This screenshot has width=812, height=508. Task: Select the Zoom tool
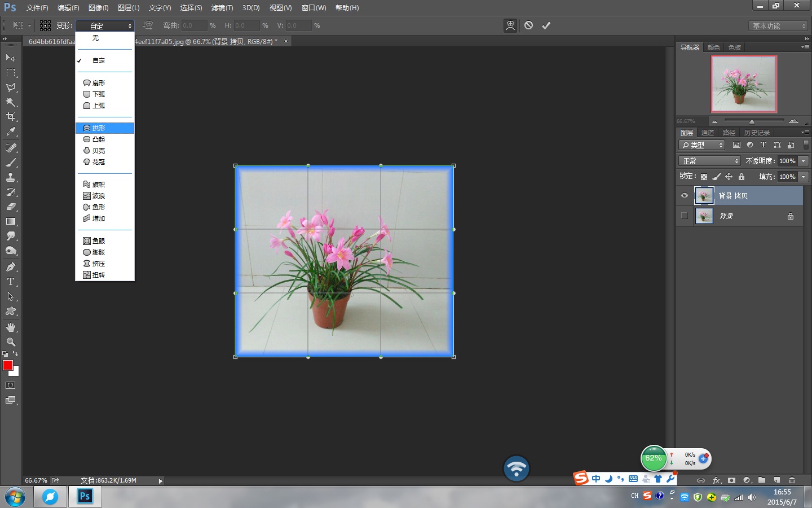click(x=11, y=342)
